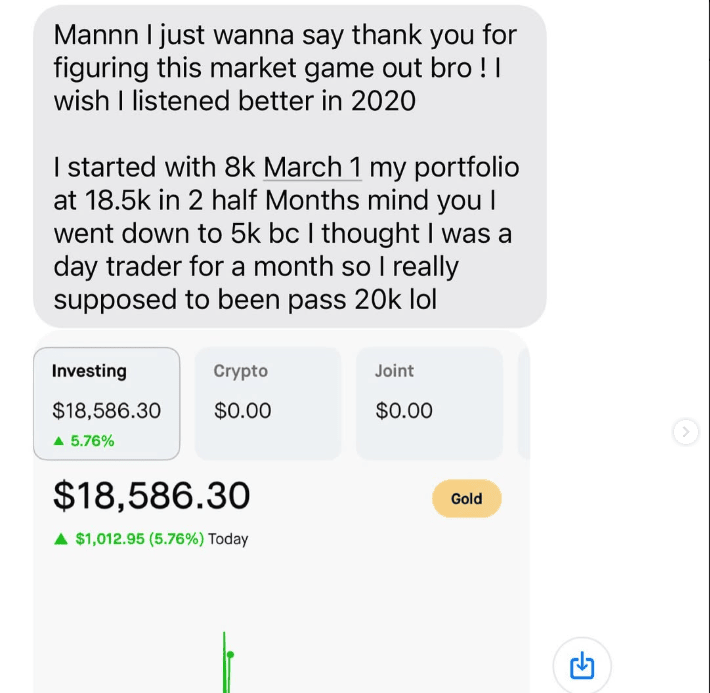The image size is (710, 693).
Task: Click 5.76% change in Investing card
Action: point(92,440)
